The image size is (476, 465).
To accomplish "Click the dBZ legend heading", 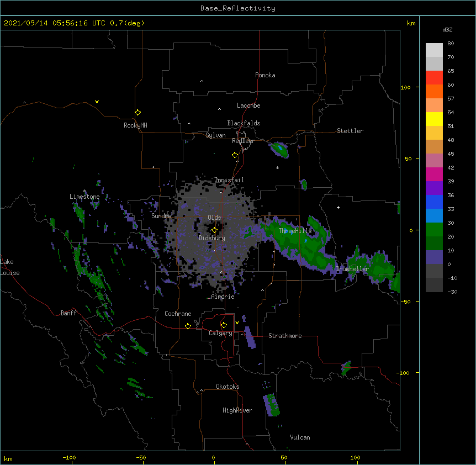I will click(x=447, y=29).
